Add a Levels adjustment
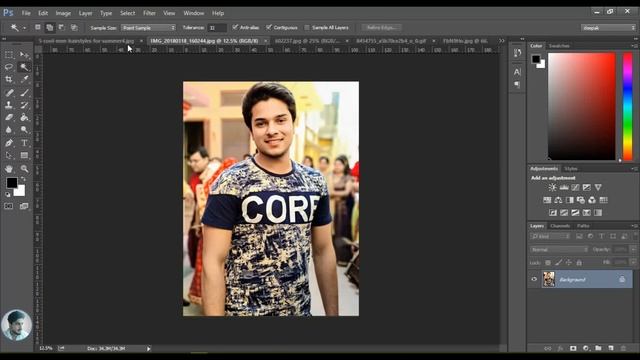Screen dimensions: 640x360 [564, 187]
